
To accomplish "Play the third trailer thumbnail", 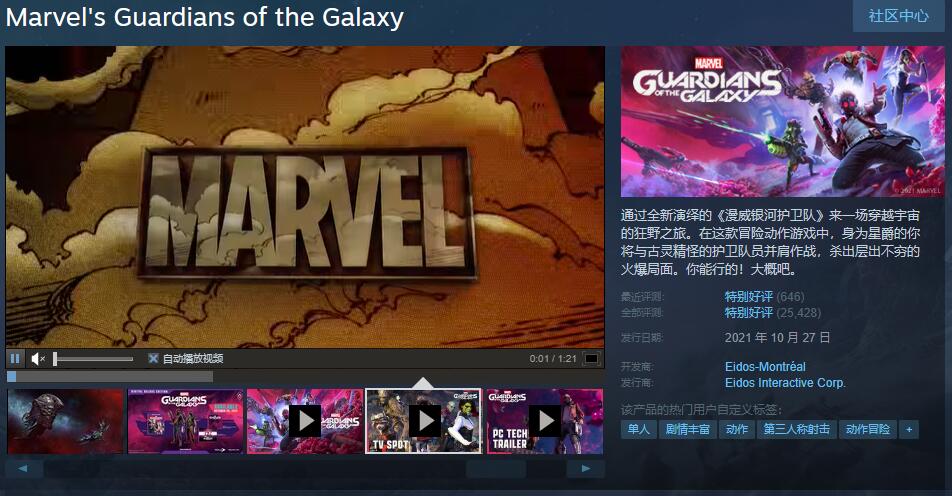I will [x=305, y=421].
